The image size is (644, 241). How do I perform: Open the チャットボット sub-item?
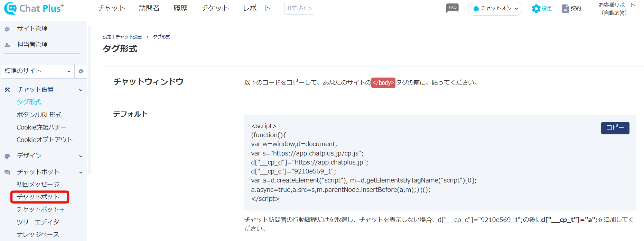click(38, 197)
